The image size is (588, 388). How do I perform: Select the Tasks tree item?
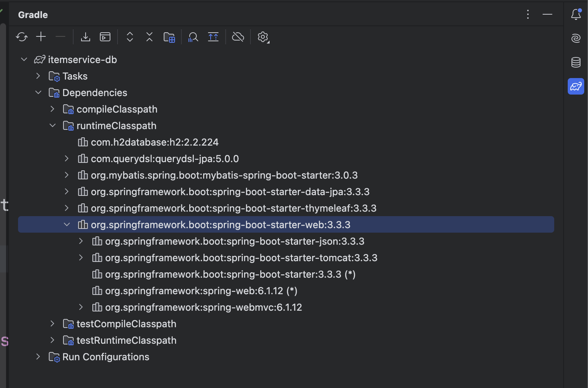(x=286, y=76)
